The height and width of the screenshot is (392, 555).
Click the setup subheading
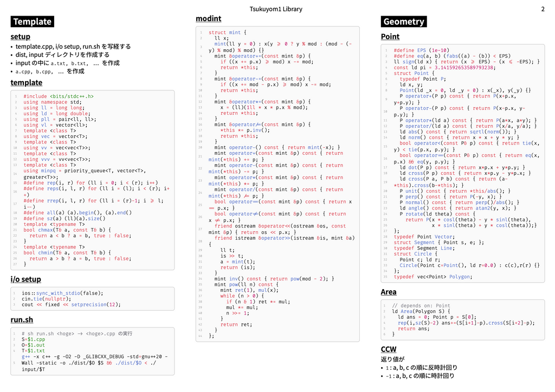click(20, 37)
